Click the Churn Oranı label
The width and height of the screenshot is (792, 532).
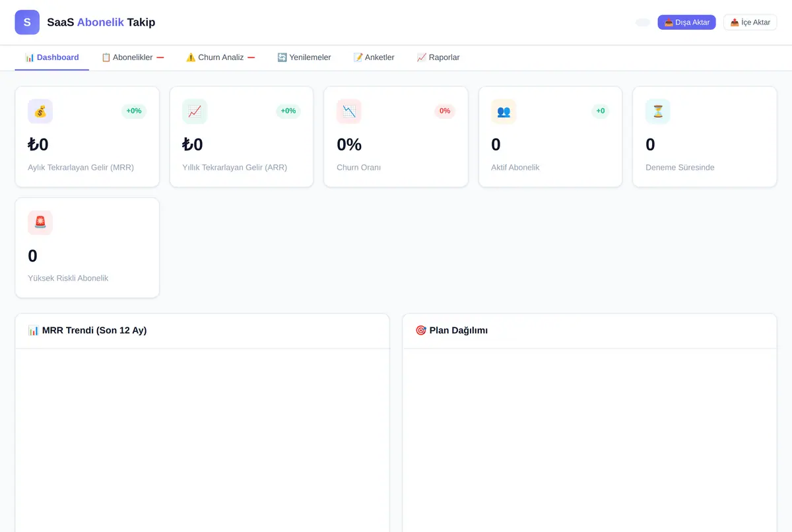point(359,168)
